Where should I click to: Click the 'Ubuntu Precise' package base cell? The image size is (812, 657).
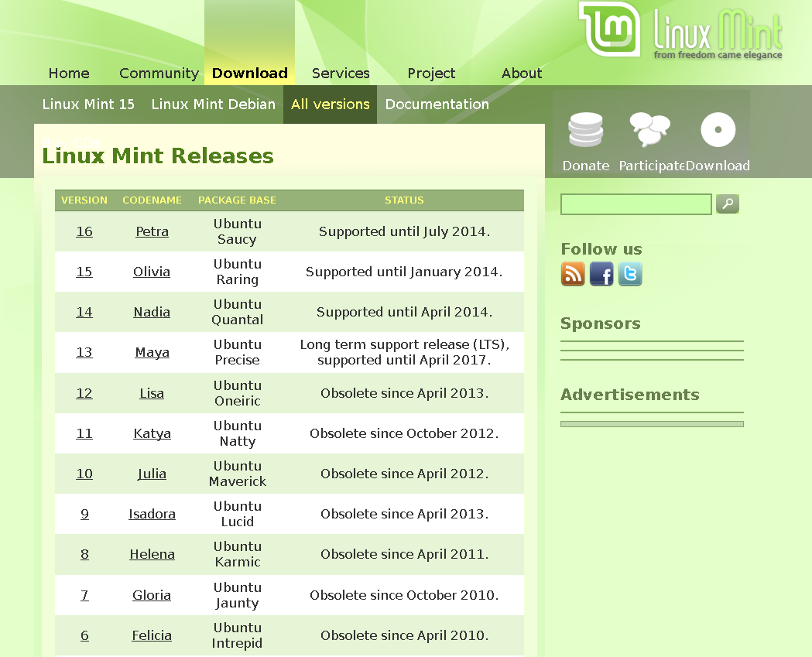[237, 353]
